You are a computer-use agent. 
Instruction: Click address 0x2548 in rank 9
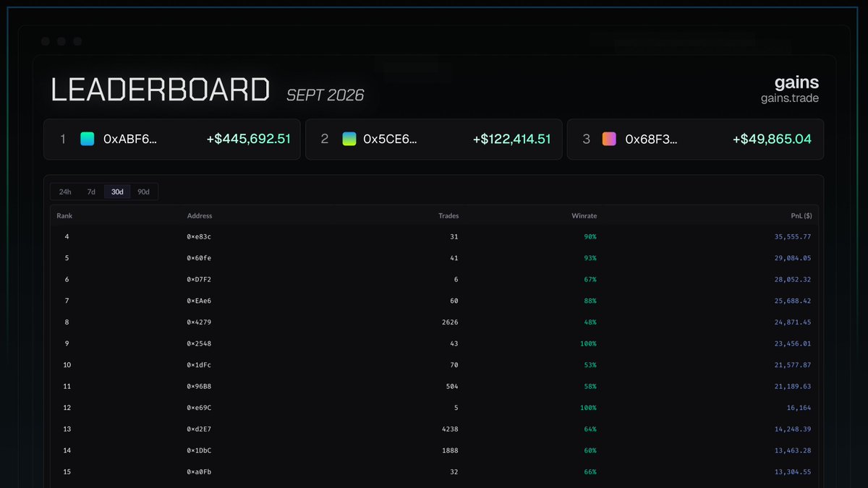pyautogui.click(x=199, y=343)
